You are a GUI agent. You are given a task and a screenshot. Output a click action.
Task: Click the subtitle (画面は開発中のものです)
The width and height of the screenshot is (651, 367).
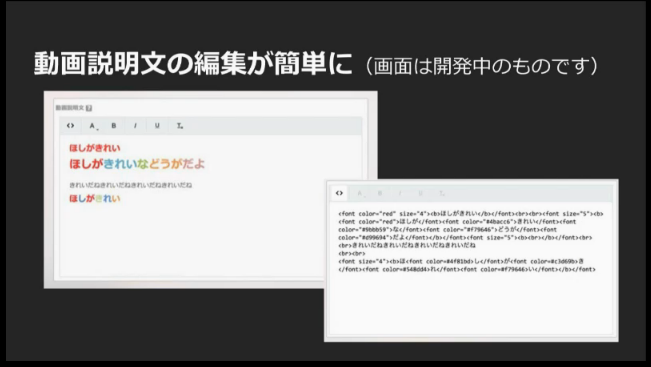(x=482, y=66)
